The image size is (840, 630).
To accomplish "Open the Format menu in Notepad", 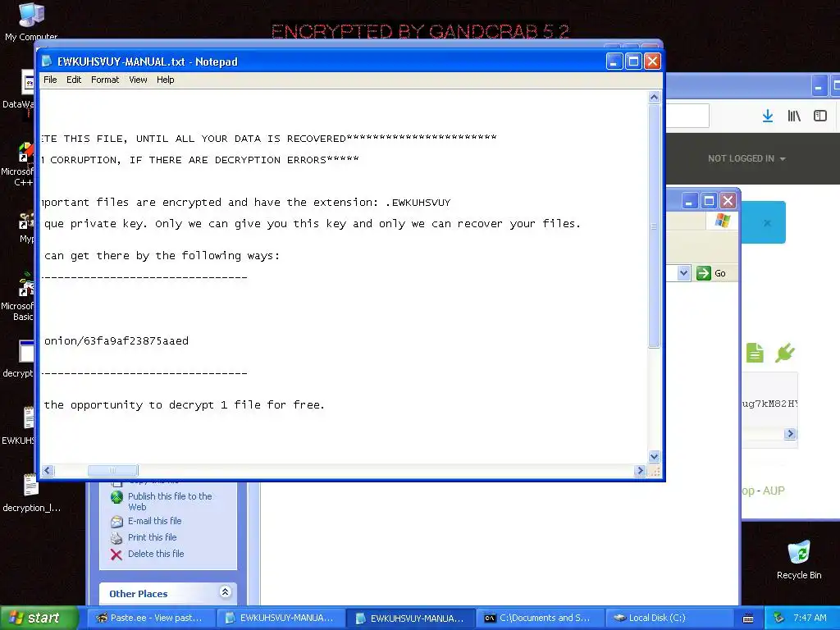I will click(x=105, y=80).
